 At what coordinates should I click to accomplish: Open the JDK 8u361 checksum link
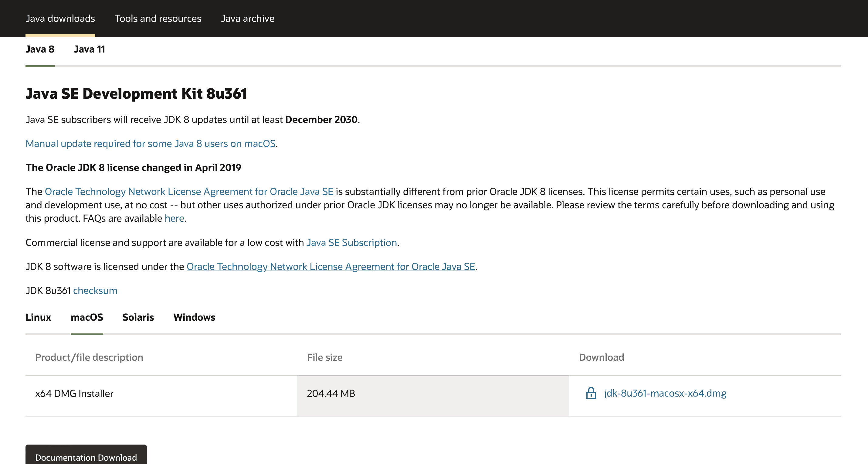[95, 291]
